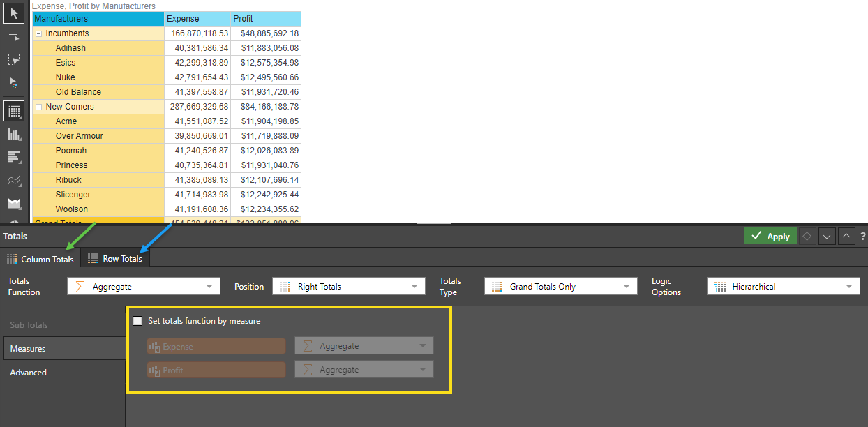Click the Profit column header
The height and width of the screenshot is (427, 868).
click(265, 19)
